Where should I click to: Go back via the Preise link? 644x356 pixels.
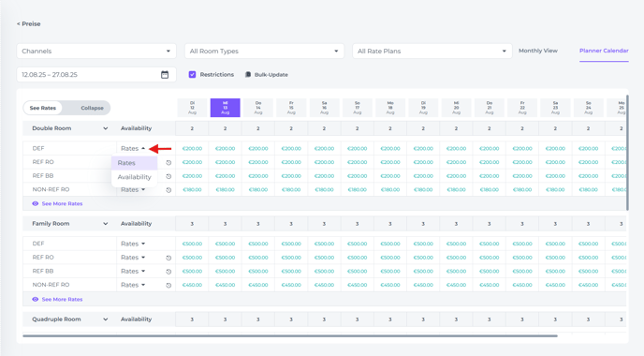pos(29,23)
